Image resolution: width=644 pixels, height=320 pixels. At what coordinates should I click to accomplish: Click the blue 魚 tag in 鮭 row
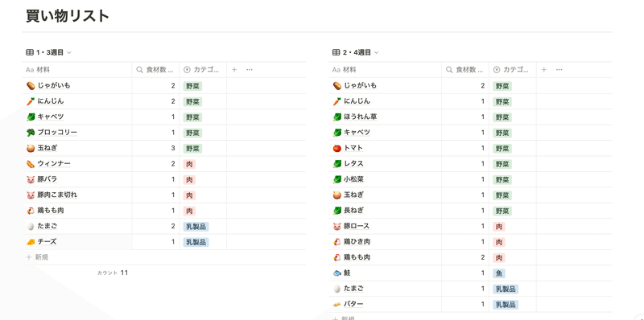click(499, 273)
